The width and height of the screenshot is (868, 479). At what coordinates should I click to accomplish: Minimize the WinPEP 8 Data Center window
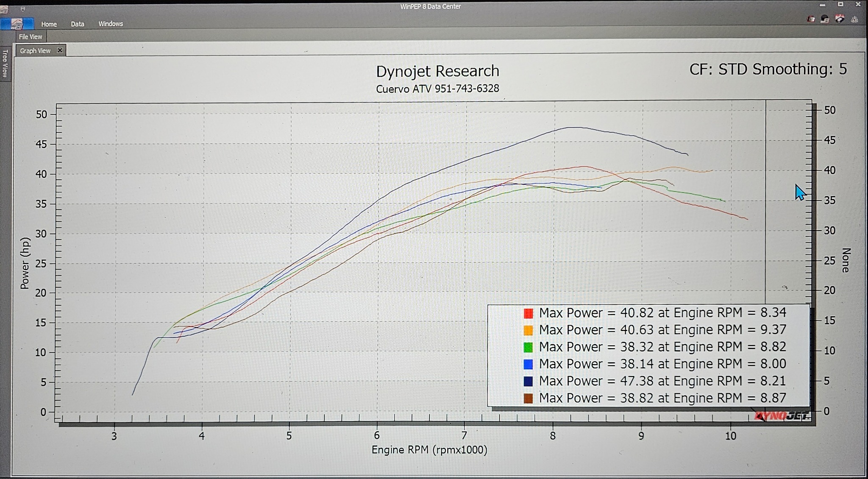822,5
